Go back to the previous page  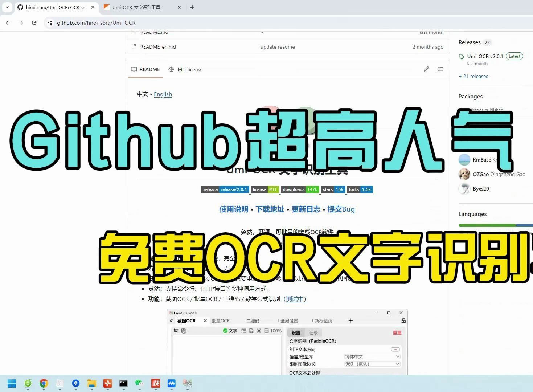[x=8, y=23]
